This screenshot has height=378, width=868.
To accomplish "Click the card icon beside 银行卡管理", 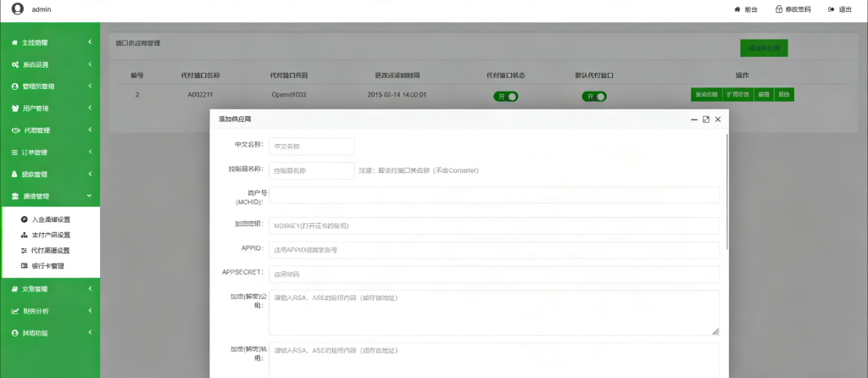I will 24,265.
